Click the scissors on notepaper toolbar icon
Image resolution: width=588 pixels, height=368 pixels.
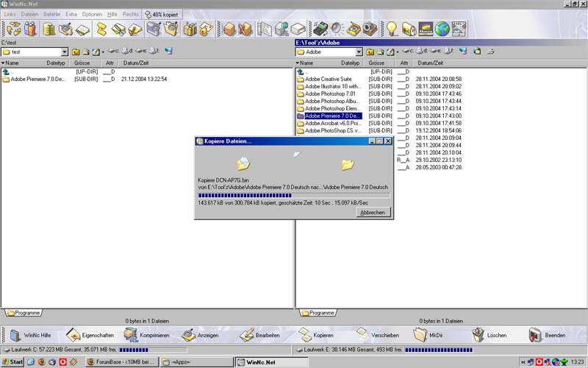point(118,29)
